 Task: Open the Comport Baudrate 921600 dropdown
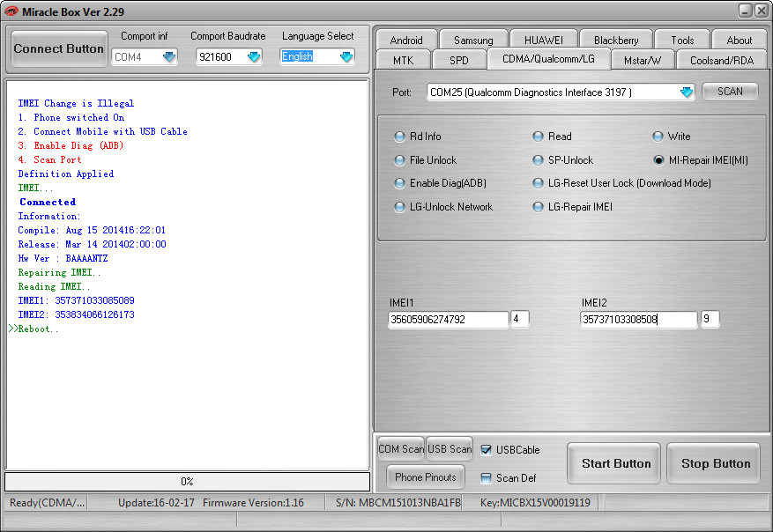click(253, 57)
